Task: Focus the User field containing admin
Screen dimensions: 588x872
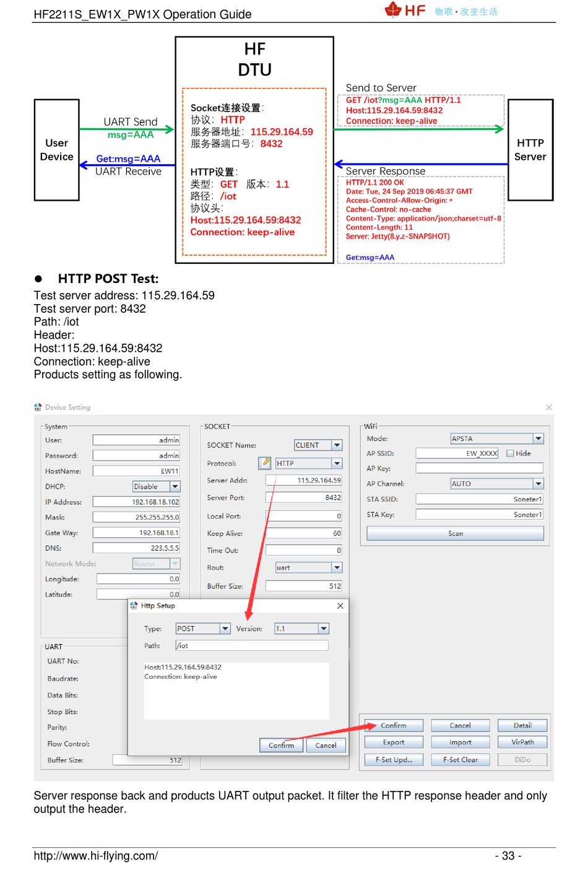Action: pyautogui.click(x=136, y=440)
